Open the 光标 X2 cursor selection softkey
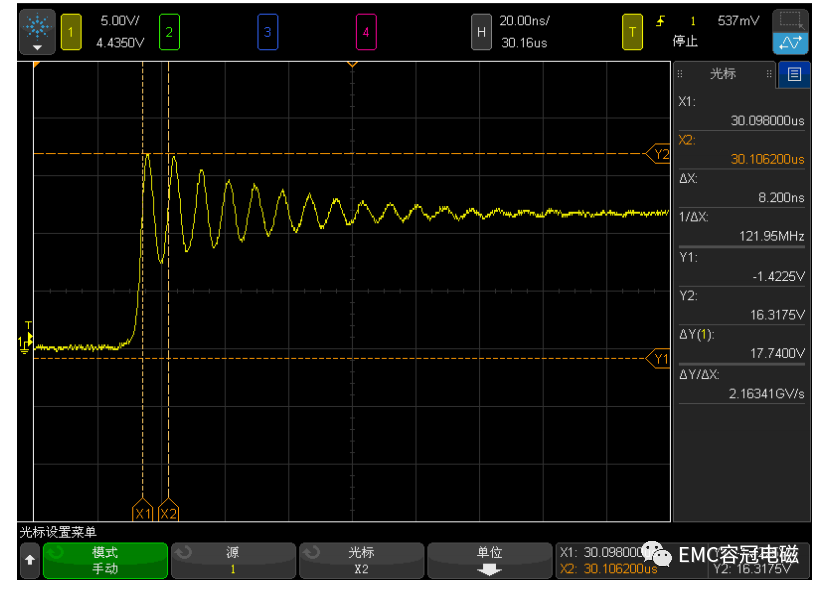Viewport: 826px width, 591px height. [361, 560]
